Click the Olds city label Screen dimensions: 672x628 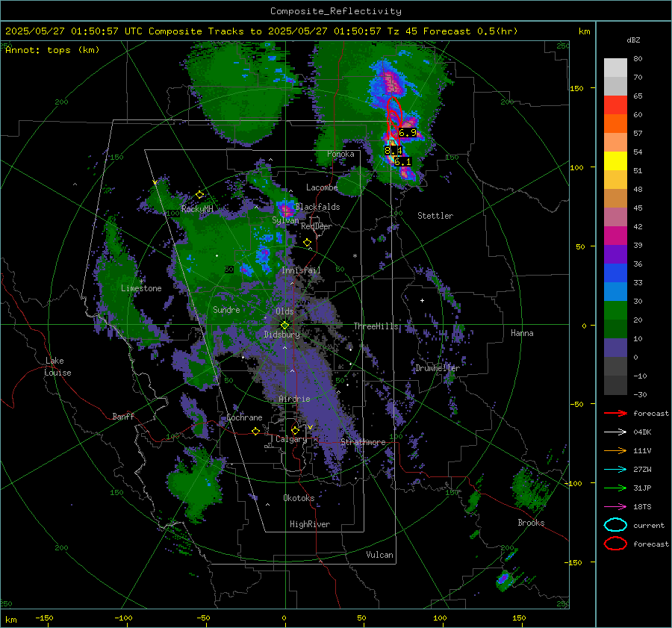(284, 311)
